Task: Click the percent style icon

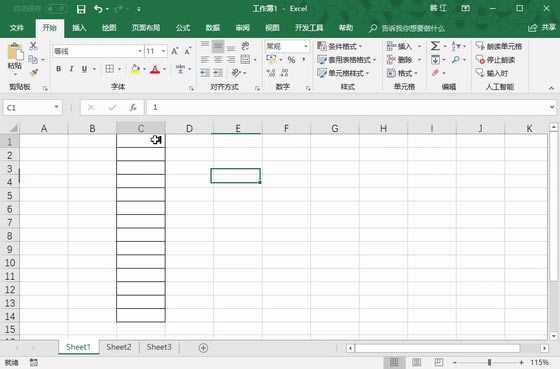Action: [291, 60]
